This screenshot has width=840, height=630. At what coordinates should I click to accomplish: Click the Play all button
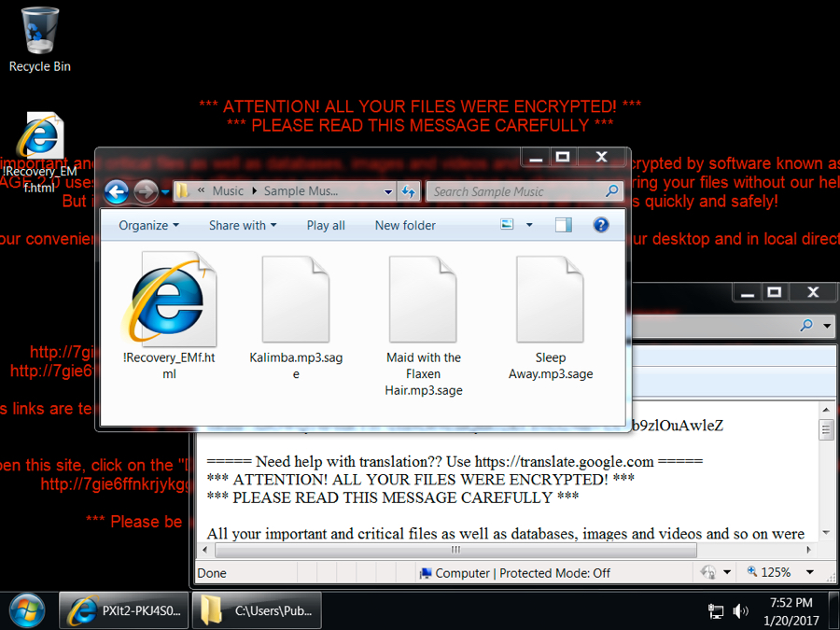tap(326, 225)
